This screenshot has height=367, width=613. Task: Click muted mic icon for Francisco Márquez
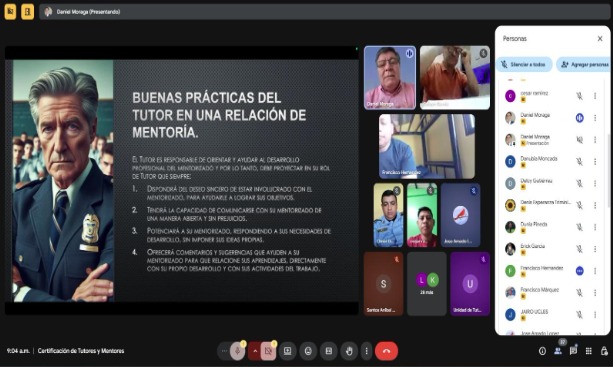[579, 293]
